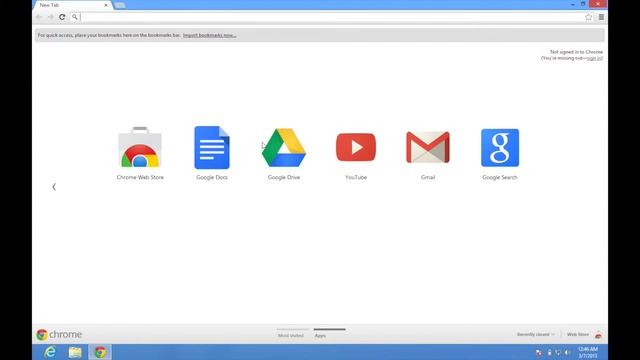Open the Chrome Web Store app
Screen dimensions: 640x360
140,153
